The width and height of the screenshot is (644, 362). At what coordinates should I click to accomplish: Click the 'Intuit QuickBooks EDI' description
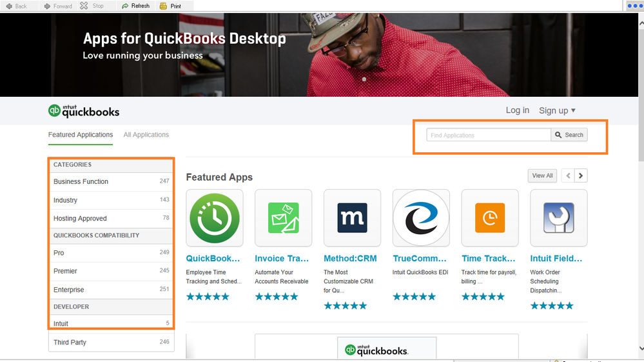420,272
